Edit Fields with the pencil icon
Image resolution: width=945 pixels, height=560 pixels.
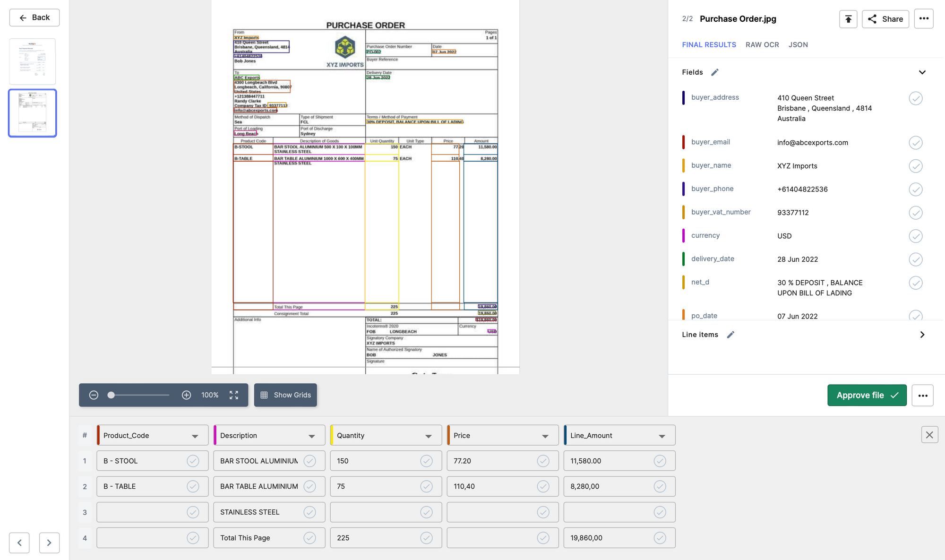pos(715,72)
